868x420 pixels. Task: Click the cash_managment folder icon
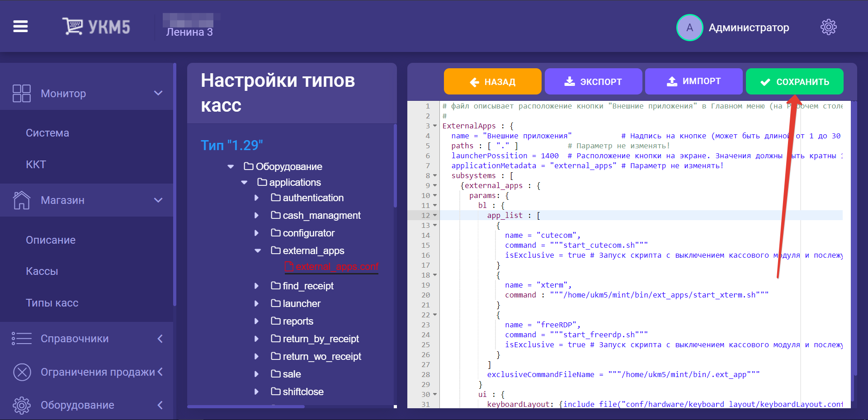tap(276, 215)
